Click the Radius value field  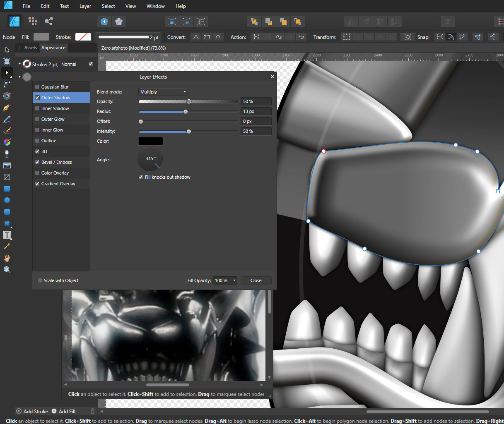256,111
